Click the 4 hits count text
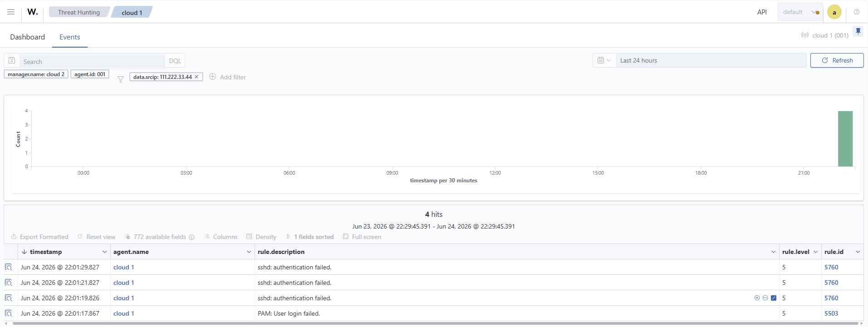This screenshot has width=868, height=327. [434, 214]
